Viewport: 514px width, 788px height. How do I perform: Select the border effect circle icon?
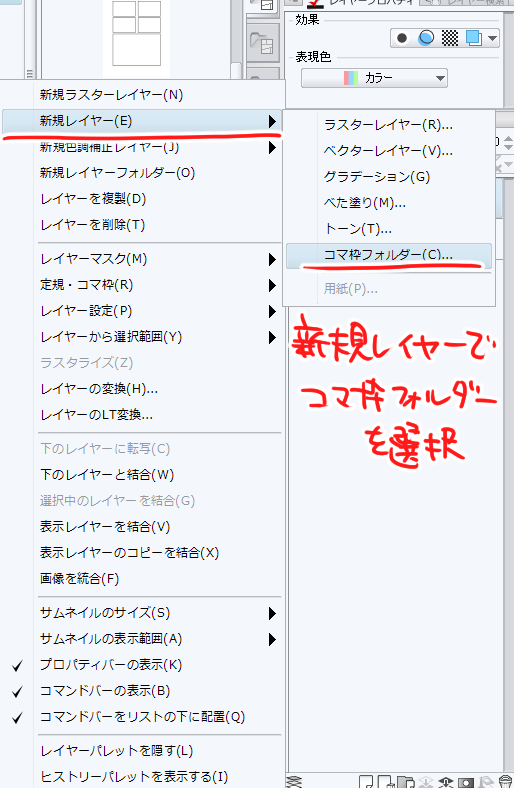tap(402, 38)
